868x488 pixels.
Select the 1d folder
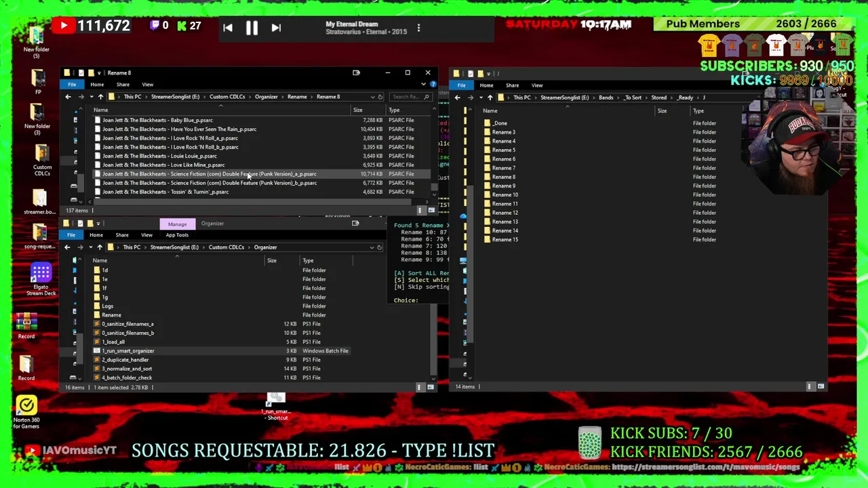pyautogui.click(x=104, y=270)
